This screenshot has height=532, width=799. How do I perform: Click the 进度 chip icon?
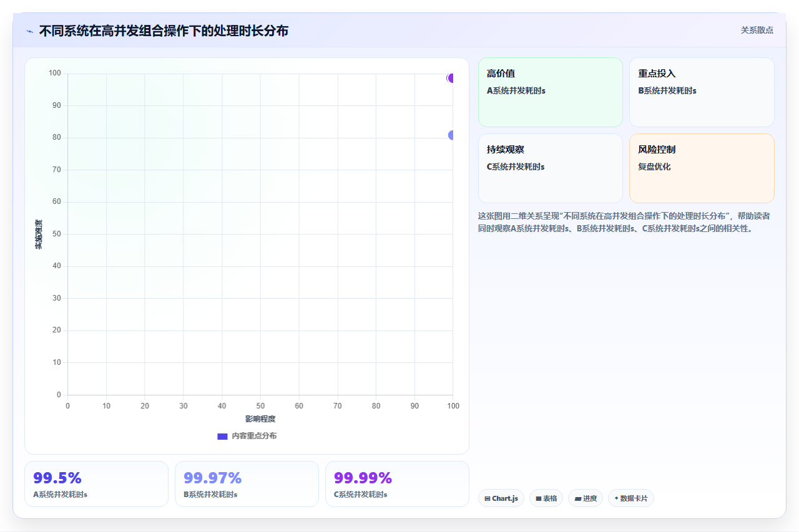pos(578,498)
